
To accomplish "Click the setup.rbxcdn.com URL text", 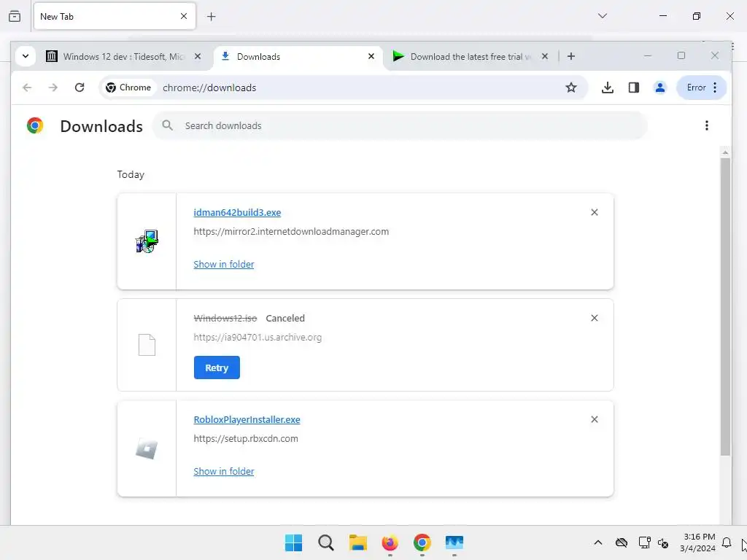I will click(246, 438).
